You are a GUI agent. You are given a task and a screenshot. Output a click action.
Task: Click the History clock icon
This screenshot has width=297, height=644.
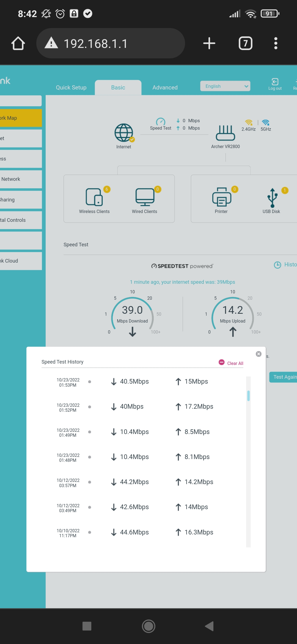click(277, 265)
